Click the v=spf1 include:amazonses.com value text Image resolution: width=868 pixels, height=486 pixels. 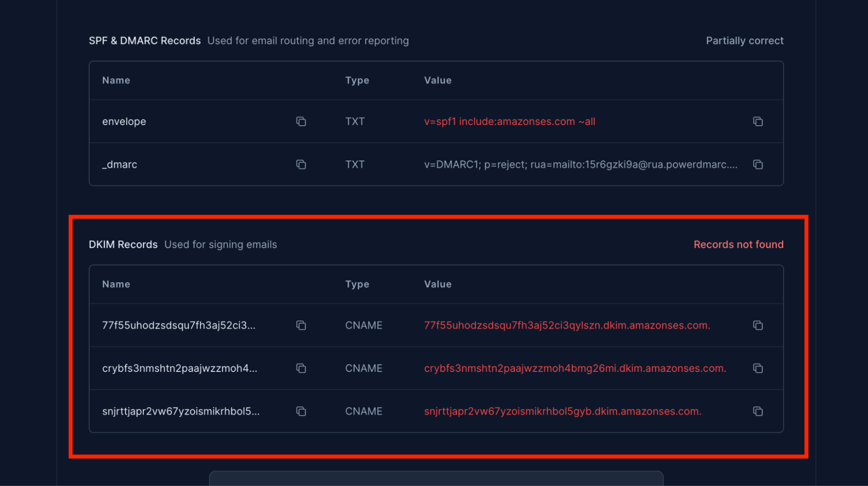tap(509, 121)
